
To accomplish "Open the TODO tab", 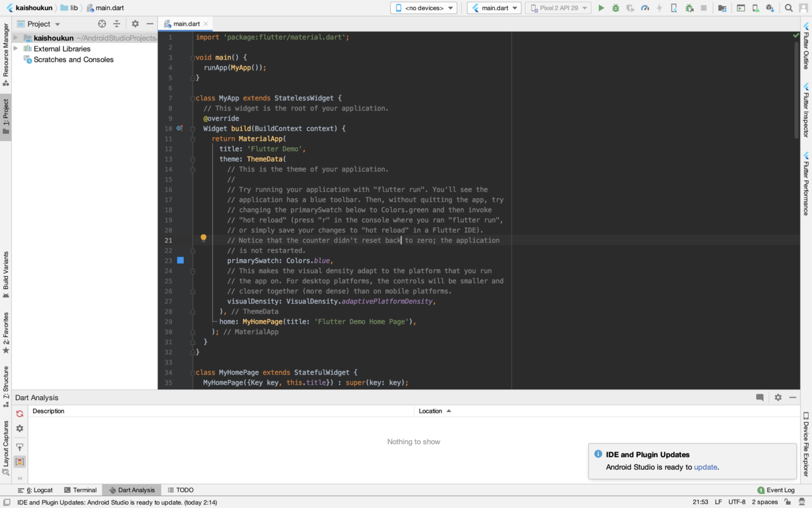I will click(180, 490).
